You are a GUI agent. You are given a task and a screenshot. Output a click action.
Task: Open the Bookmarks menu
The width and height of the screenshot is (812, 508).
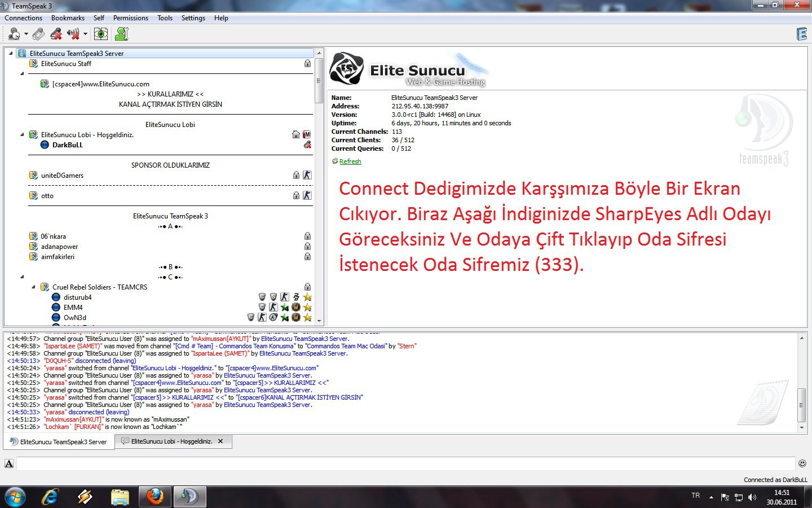(x=68, y=18)
